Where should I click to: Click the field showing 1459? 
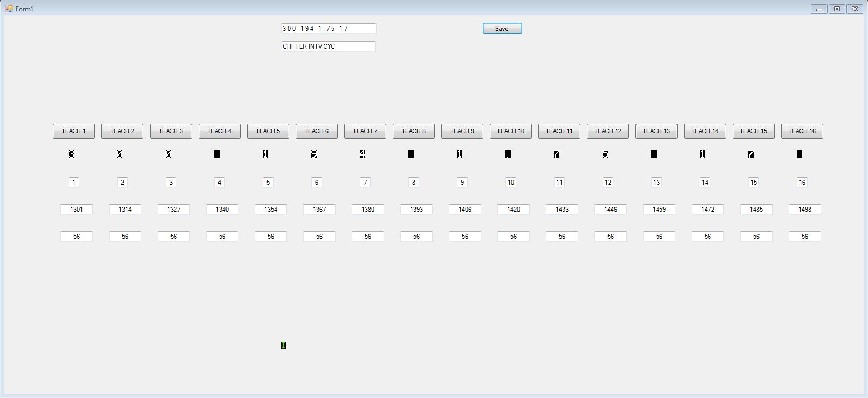(x=659, y=210)
